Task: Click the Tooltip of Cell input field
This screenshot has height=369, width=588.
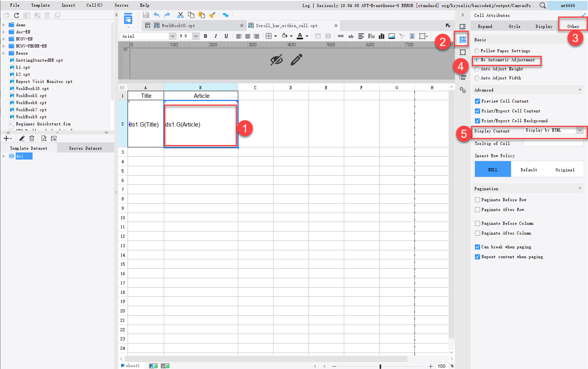Action: (x=553, y=143)
